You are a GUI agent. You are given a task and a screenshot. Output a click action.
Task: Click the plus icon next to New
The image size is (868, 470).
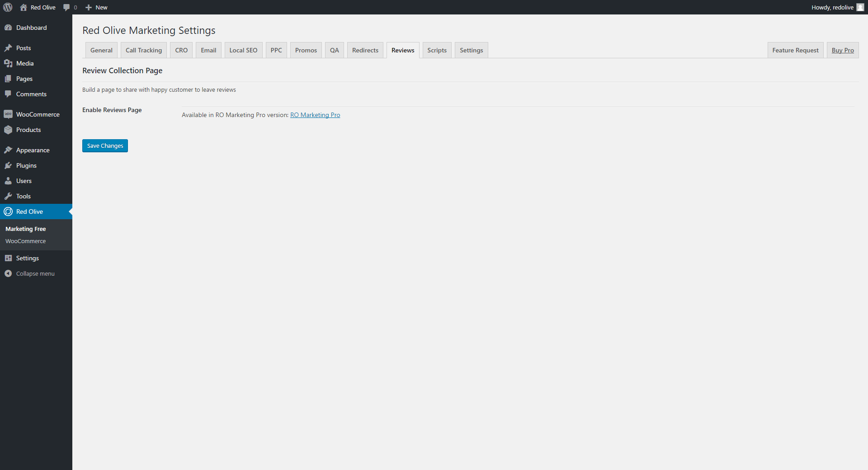[89, 7]
